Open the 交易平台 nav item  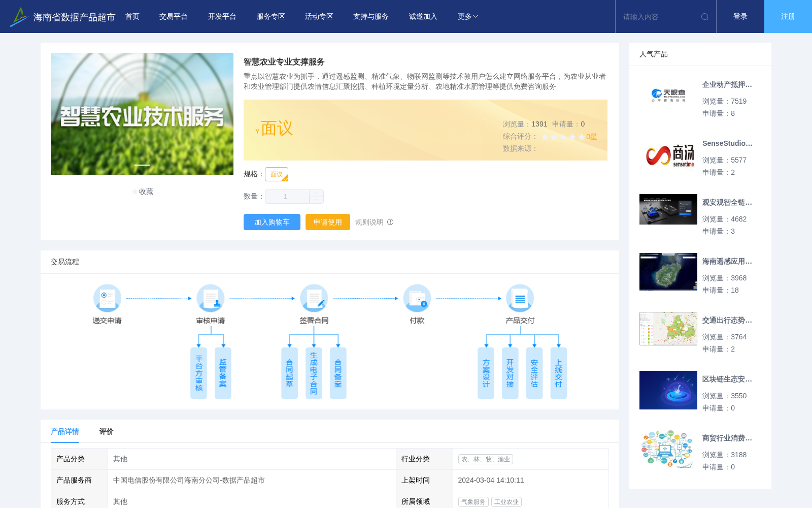click(174, 17)
